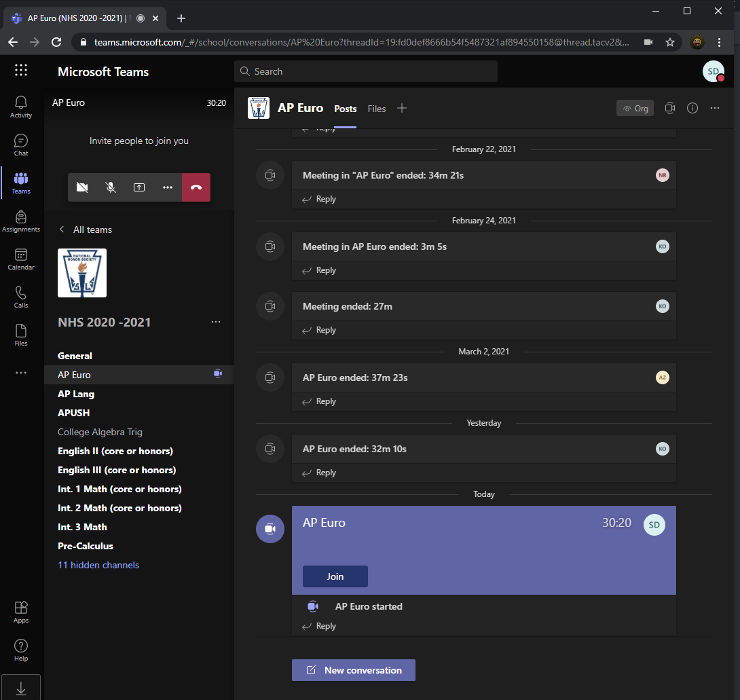Toggle the camera on in call controls
The height and width of the screenshot is (700, 740).
[x=82, y=187]
